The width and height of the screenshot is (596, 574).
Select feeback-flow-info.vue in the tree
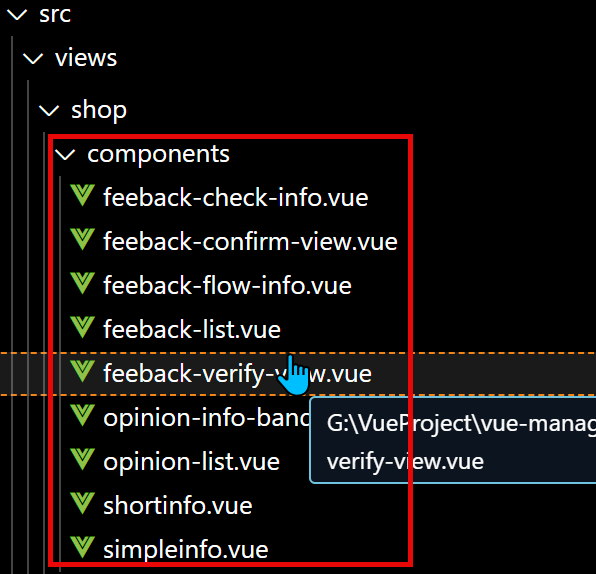pyautogui.click(x=227, y=285)
